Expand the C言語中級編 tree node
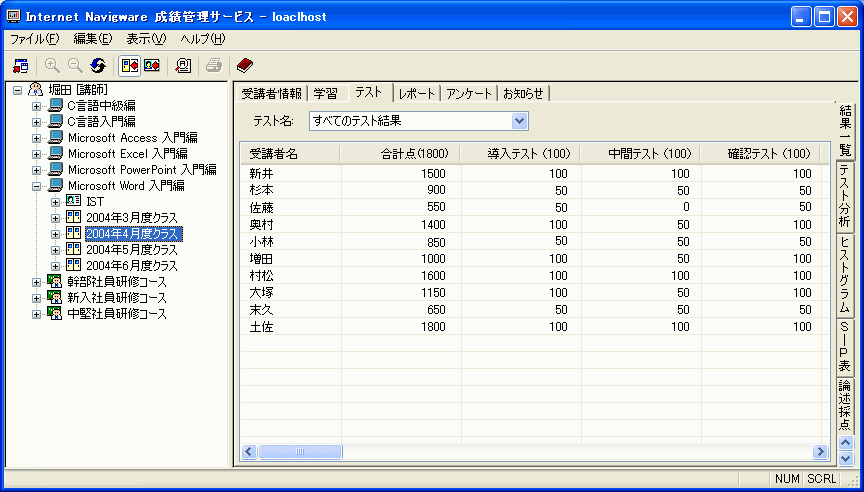864x492 pixels. [x=37, y=106]
